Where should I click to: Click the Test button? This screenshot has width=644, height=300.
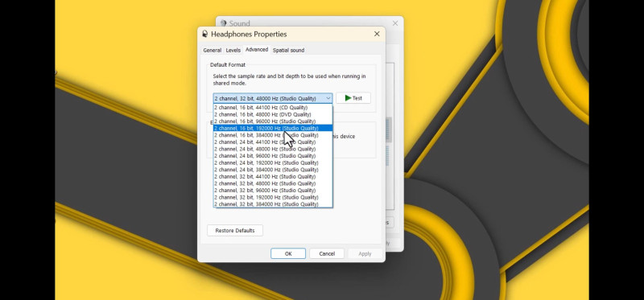coord(353,98)
